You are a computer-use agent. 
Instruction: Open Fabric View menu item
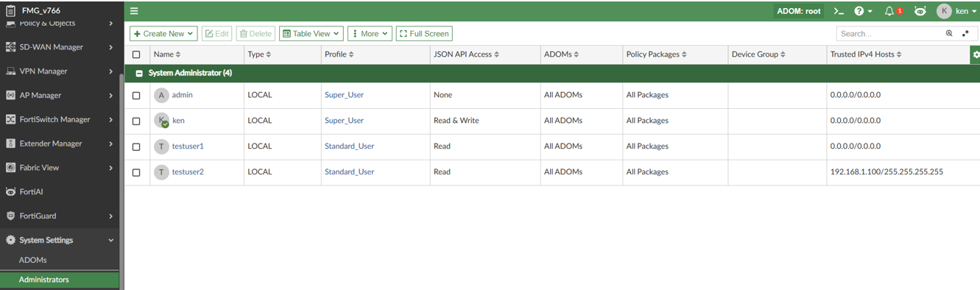pos(60,168)
